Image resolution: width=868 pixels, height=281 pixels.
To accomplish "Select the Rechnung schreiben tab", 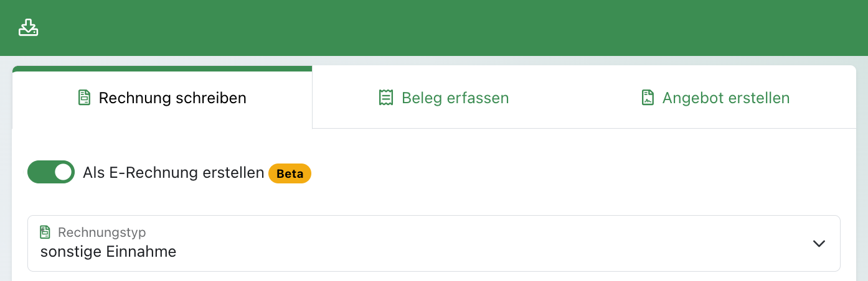I will [162, 98].
